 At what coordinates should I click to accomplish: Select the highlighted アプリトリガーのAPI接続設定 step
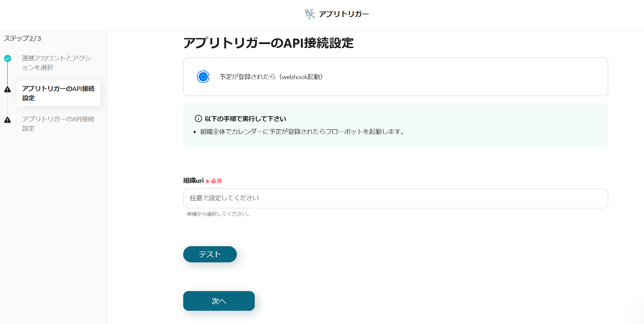pyautogui.click(x=58, y=93)
